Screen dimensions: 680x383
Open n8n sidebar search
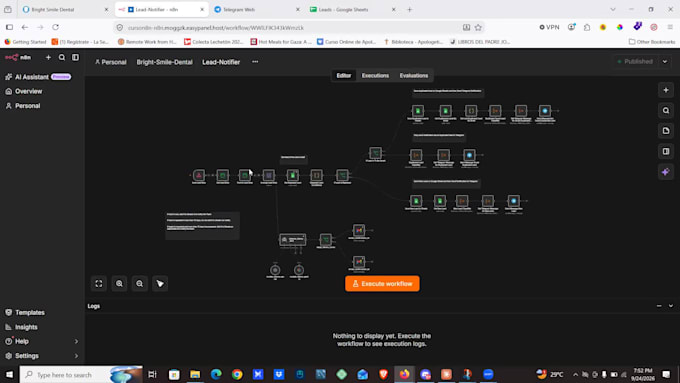point(62,57)
